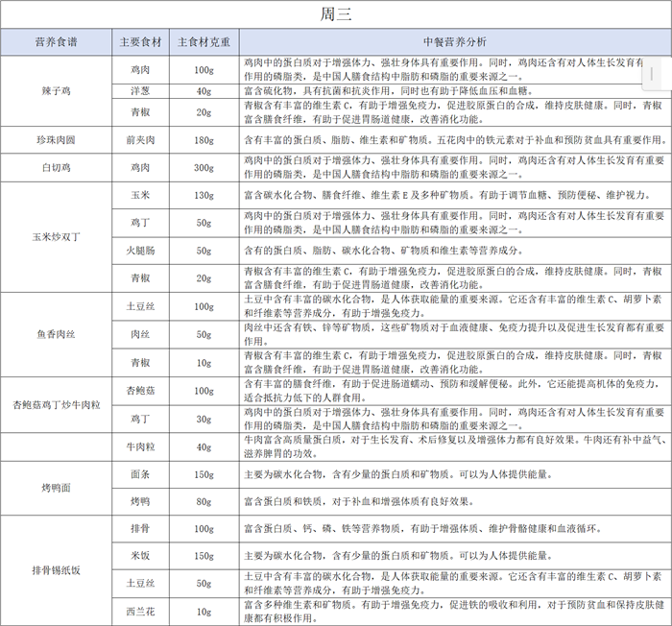Click the 营养食谱 column header
The height and width of the screenshot is (626, 672).
[x=56, y=43]
